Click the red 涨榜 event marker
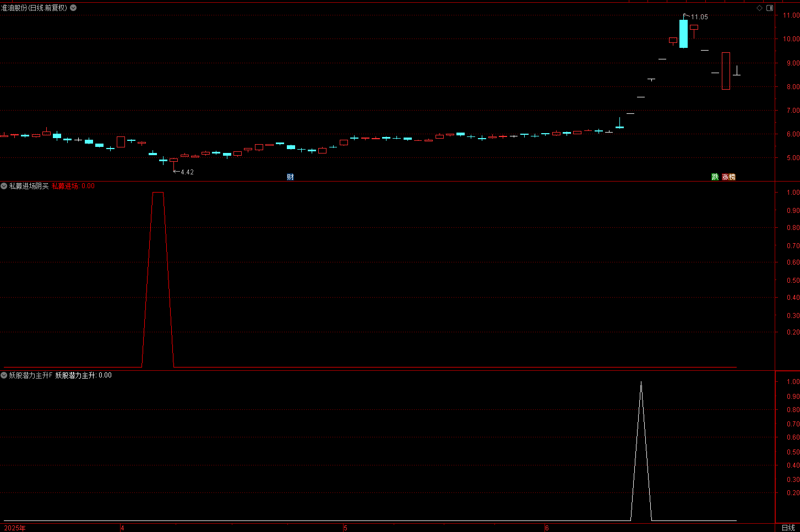This screenshot has height=532, width=800. click(728, 177)
